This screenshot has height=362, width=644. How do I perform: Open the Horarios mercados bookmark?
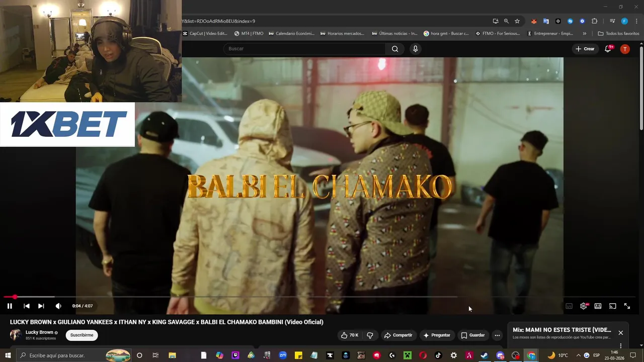[343, 34]
